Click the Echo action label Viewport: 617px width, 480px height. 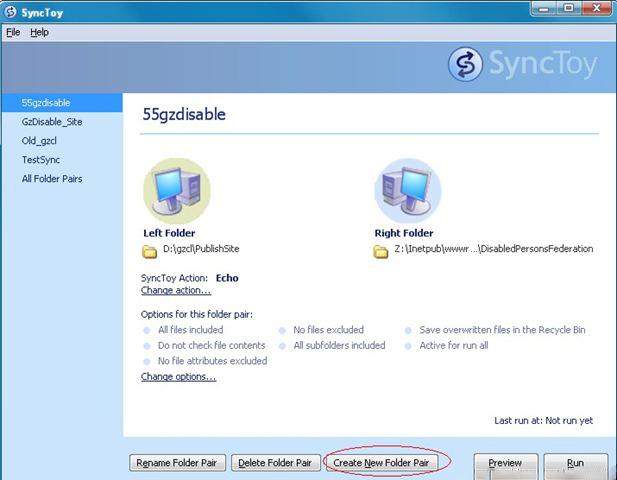tap(227, 278)
